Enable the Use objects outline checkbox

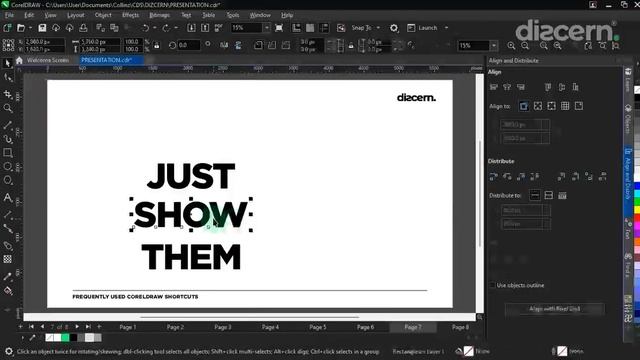point(492,285)
